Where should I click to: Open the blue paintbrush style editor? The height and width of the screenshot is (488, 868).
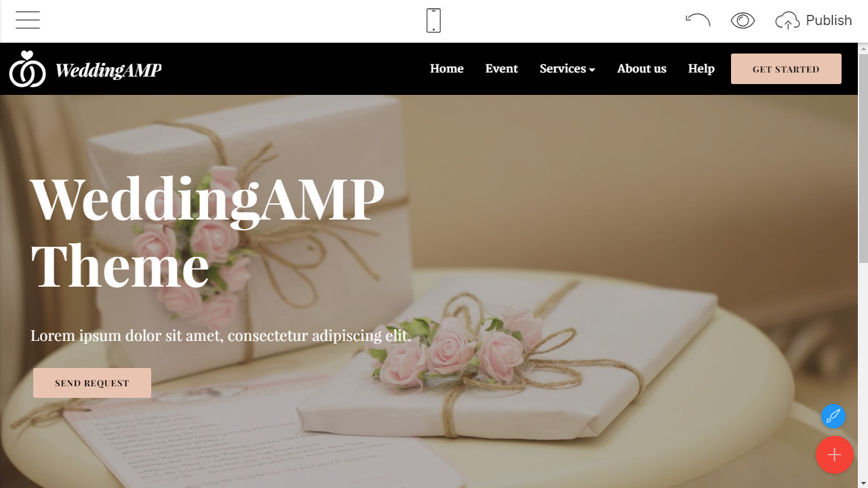click(833, 415)
